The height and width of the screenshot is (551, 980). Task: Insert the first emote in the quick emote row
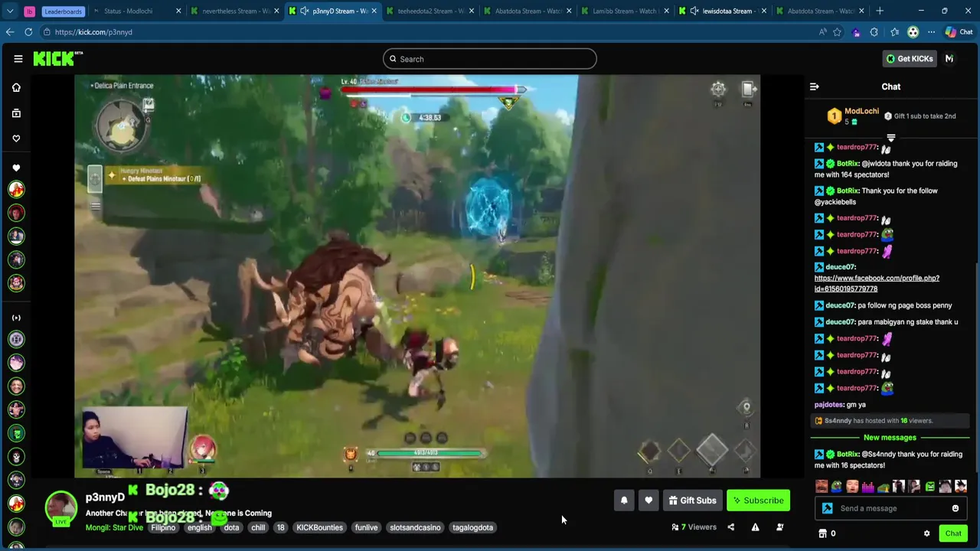[x=822, y=486]
